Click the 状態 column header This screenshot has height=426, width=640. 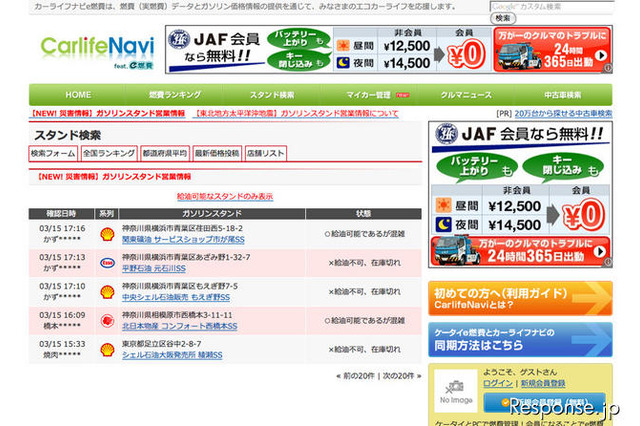tap(363, 214)
